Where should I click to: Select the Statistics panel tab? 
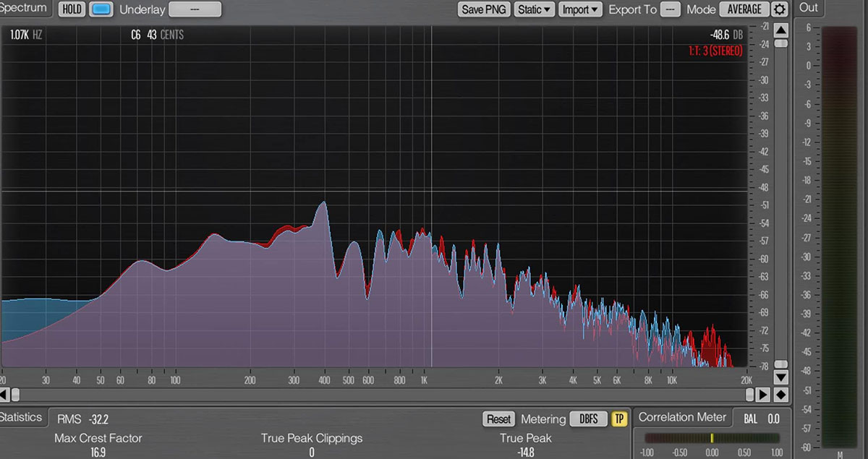(22, 417)
